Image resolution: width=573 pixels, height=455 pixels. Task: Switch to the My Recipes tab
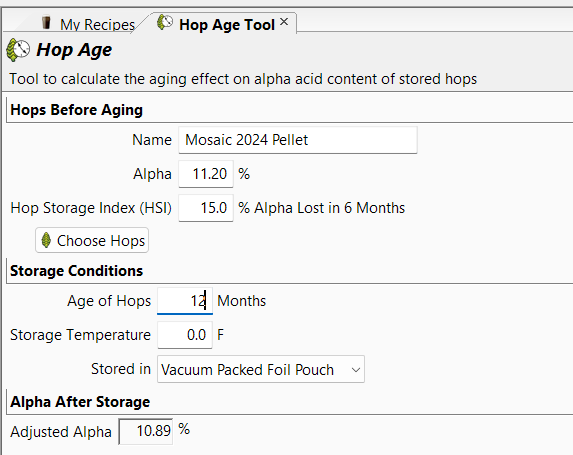tap(88, 23)
